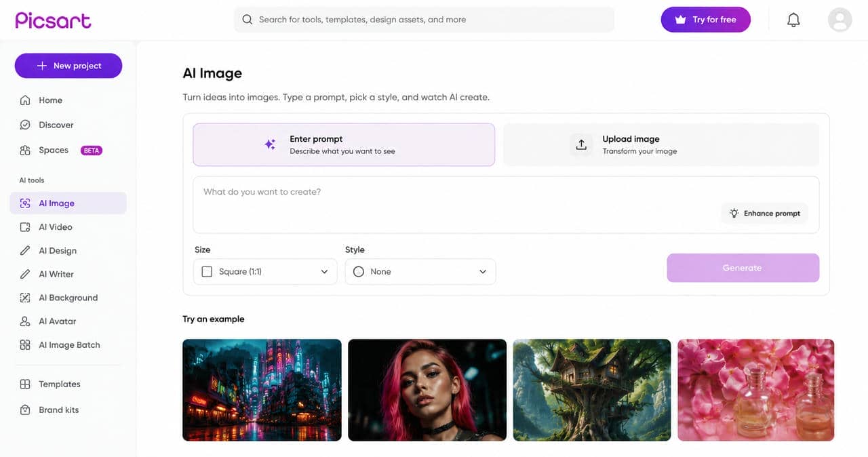Select the pink flowers perfume example image
The height and width of the screenshot is (457, 868).
click(756, 390)
